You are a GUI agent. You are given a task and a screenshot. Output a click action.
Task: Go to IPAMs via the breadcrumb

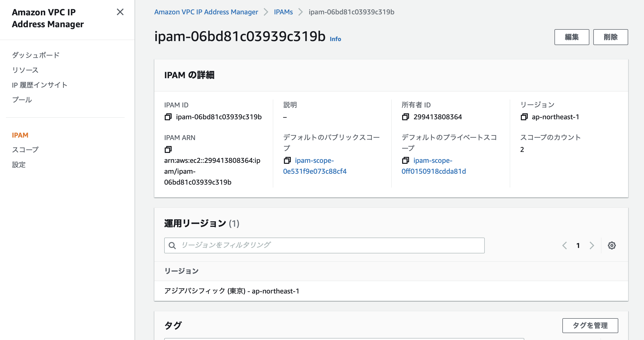[283, 12]
